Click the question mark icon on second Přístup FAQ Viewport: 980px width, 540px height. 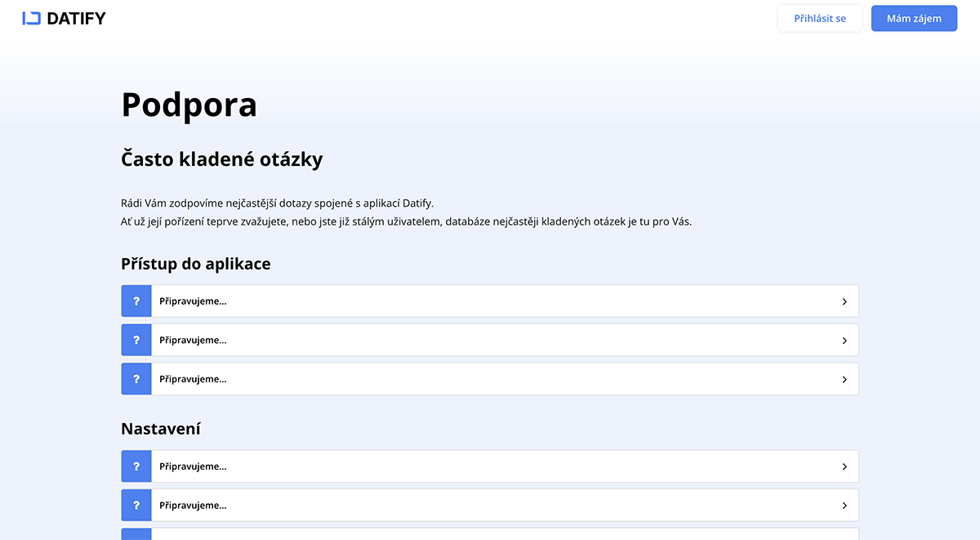(136, 339)
